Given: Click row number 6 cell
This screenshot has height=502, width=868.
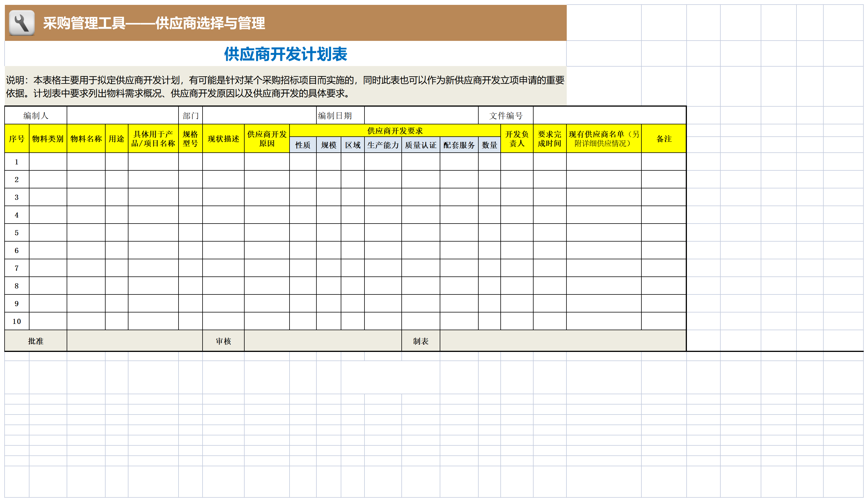Looking at the screenshot, I should click(x=17, y=250).
